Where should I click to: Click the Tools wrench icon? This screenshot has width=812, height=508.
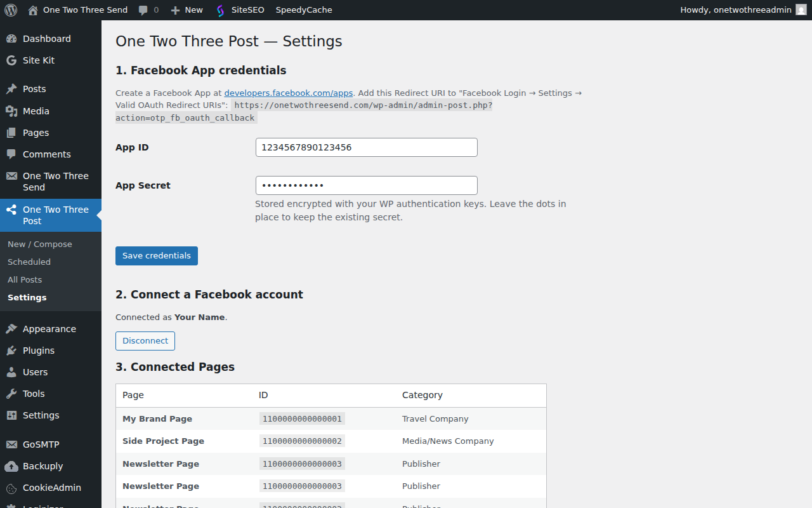click(x=11, y=394)
